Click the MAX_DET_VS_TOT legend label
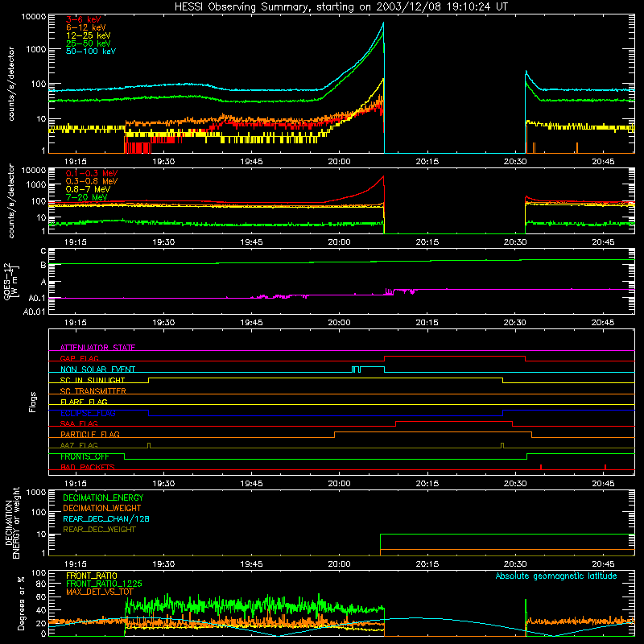This screenshot has height=644, width=644. [x=99, y=592]
